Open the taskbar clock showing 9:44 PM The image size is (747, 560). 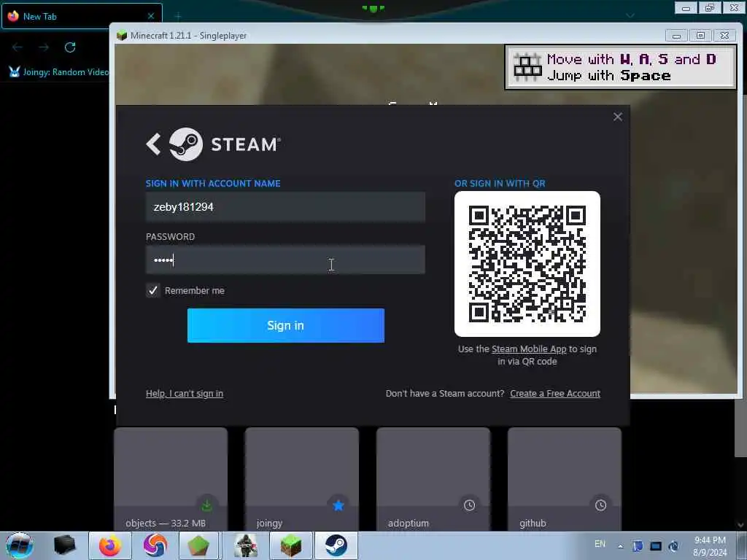coord(710,546)
